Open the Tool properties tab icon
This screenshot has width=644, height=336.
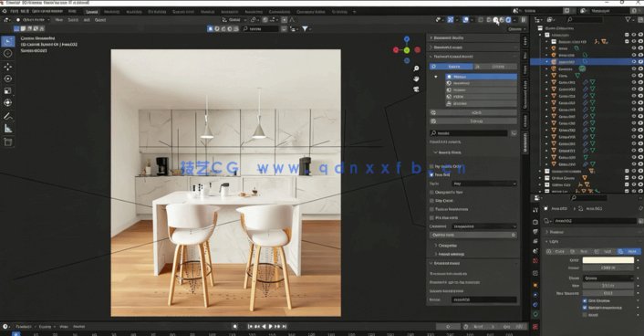click(x=535, y=210)
